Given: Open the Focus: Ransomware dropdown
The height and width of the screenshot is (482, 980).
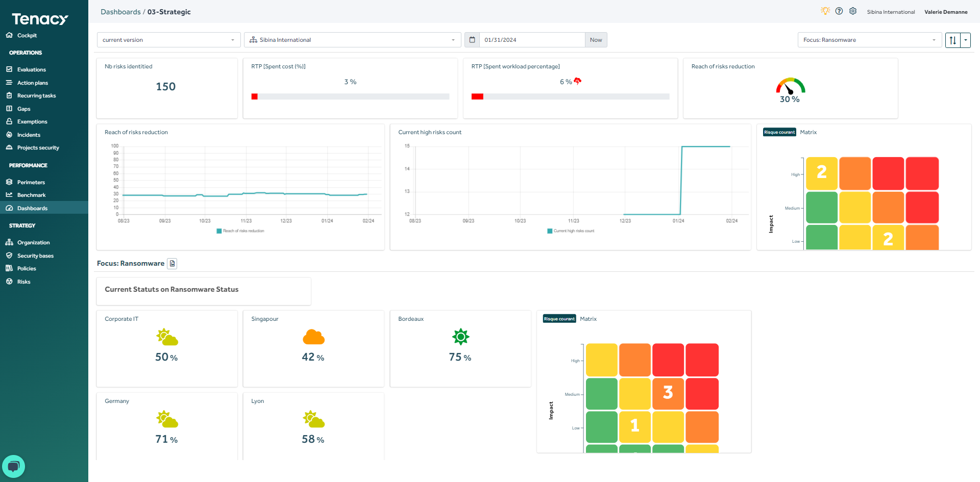Looking at the screenshot, I should pyautogui.click(x=870, y=40).
